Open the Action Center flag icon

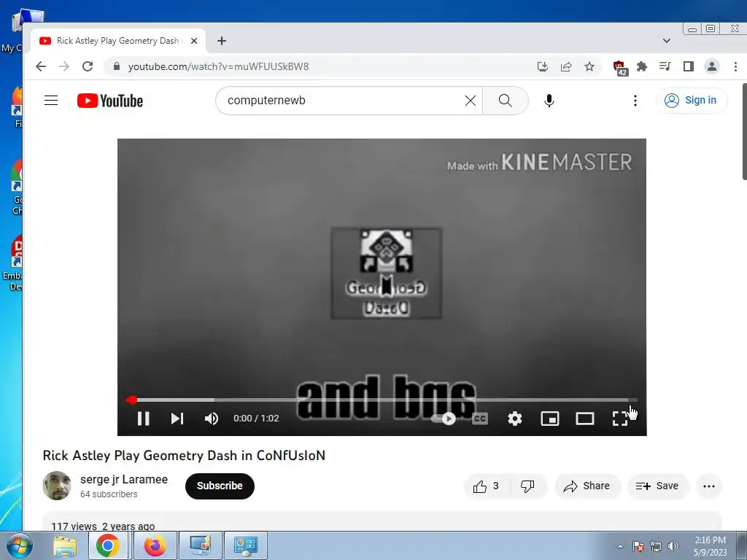(638, 546)
